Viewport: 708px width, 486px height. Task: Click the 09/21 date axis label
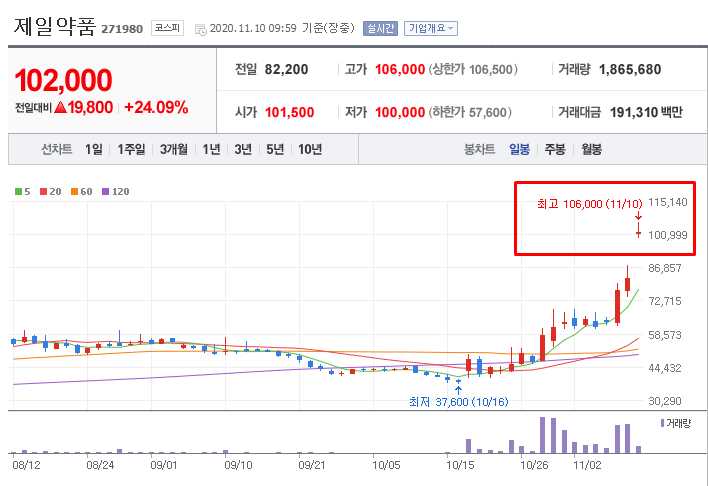coord(312,465)
